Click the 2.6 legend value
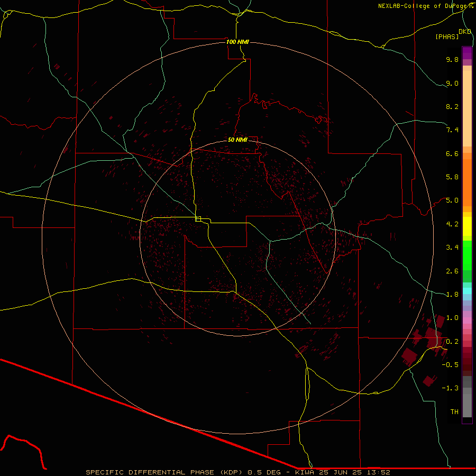Screen dimensions: 476x476 point(452,271)
